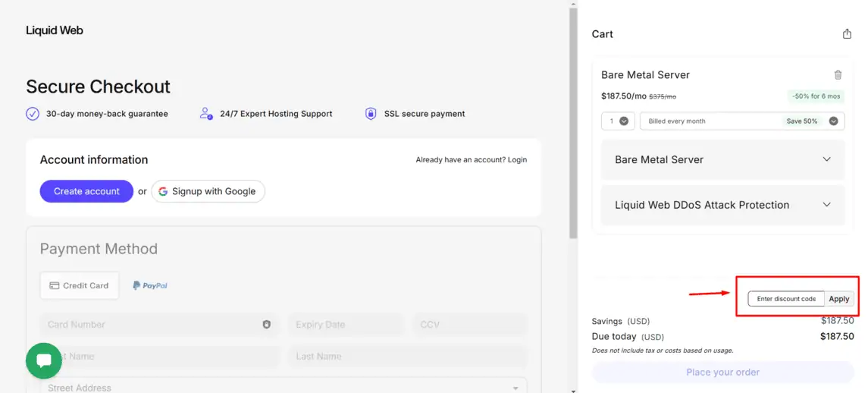Click the tax and usage disclaimer text

tap(663, 351)
